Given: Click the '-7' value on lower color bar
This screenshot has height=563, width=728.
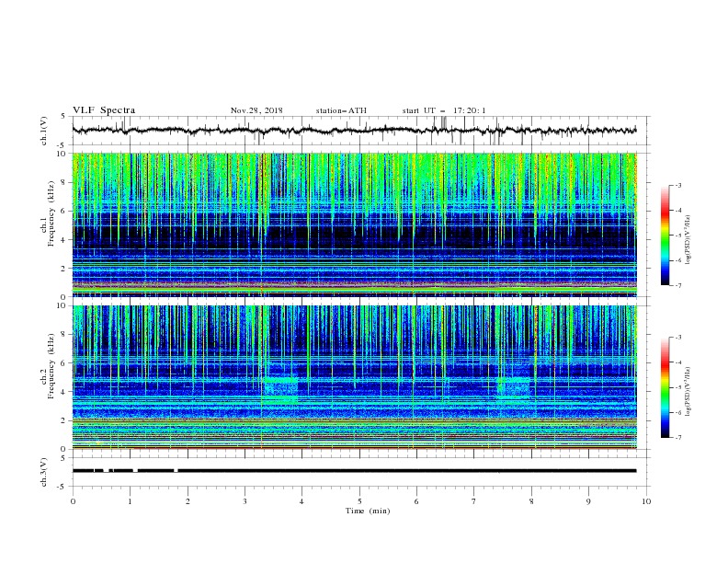Looking at the screenshot, I should [677, 437].
